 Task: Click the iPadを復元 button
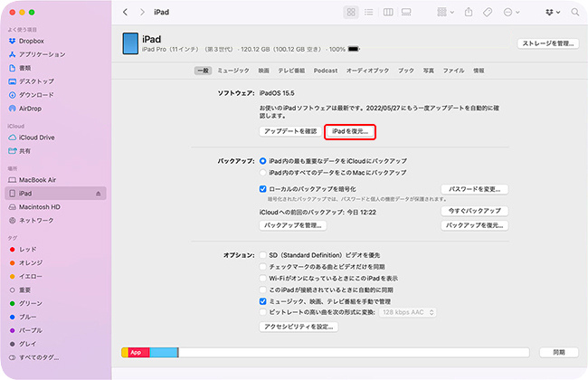(350, 131)
